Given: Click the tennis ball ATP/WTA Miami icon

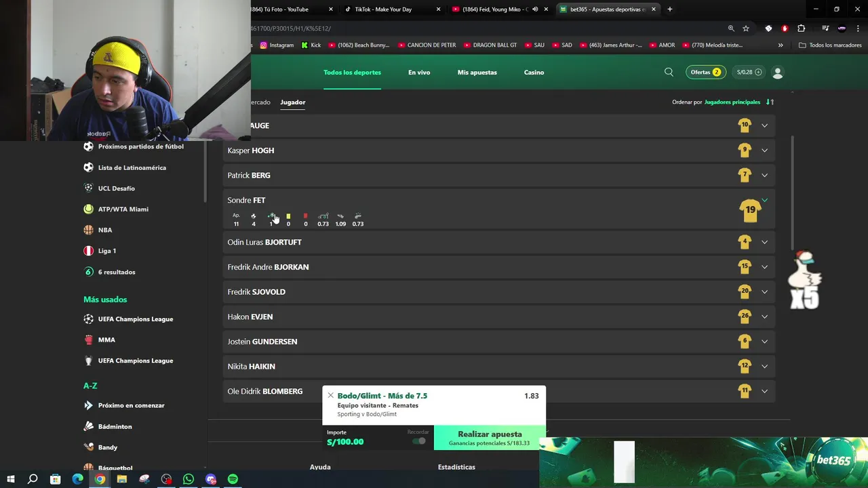Looking at the screenshot, I should click(88, 209).
